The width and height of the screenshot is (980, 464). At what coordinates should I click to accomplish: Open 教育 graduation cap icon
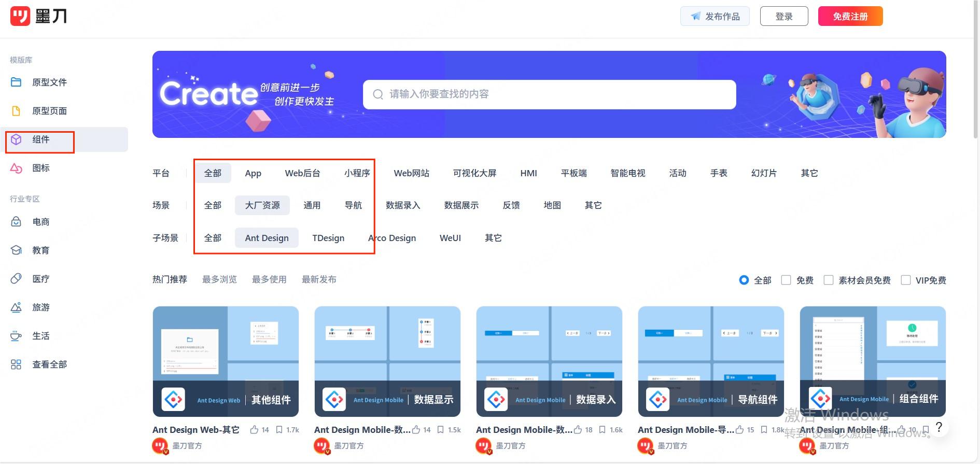(16, 250)
